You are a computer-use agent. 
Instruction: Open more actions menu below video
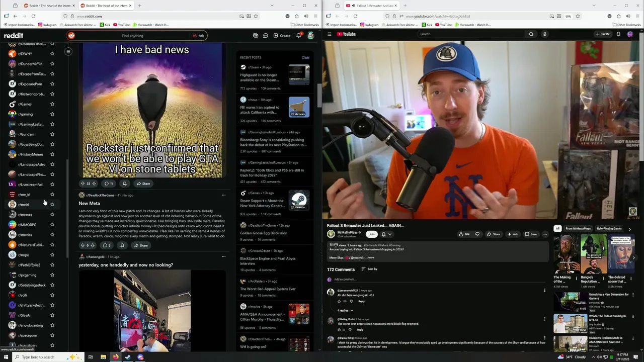point(545,234)
